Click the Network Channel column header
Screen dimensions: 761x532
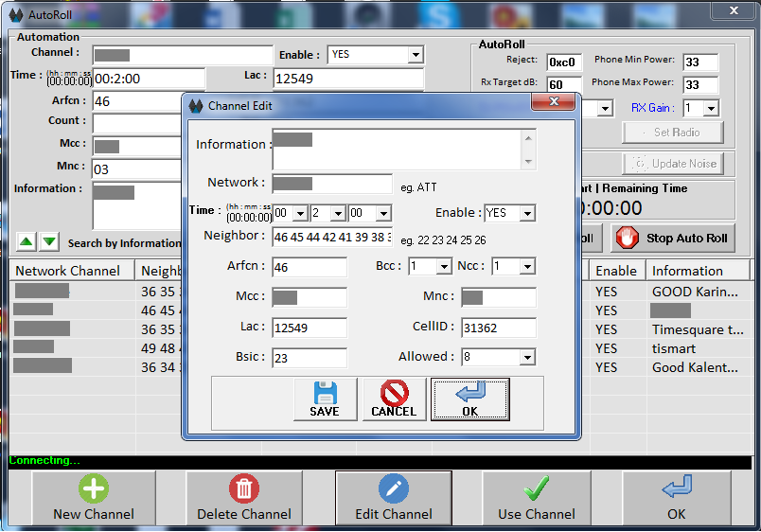coord(68,271)
